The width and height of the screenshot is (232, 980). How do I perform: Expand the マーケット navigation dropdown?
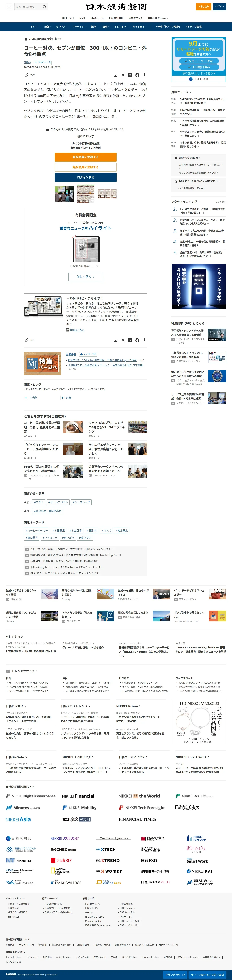pyautogui.click(x=79, y=27)
